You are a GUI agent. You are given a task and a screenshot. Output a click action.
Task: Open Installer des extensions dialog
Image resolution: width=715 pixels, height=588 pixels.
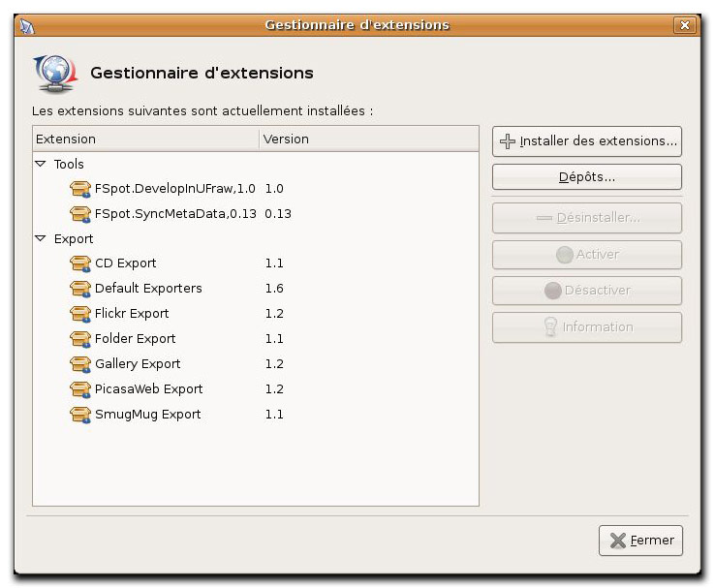click(587, 141)
